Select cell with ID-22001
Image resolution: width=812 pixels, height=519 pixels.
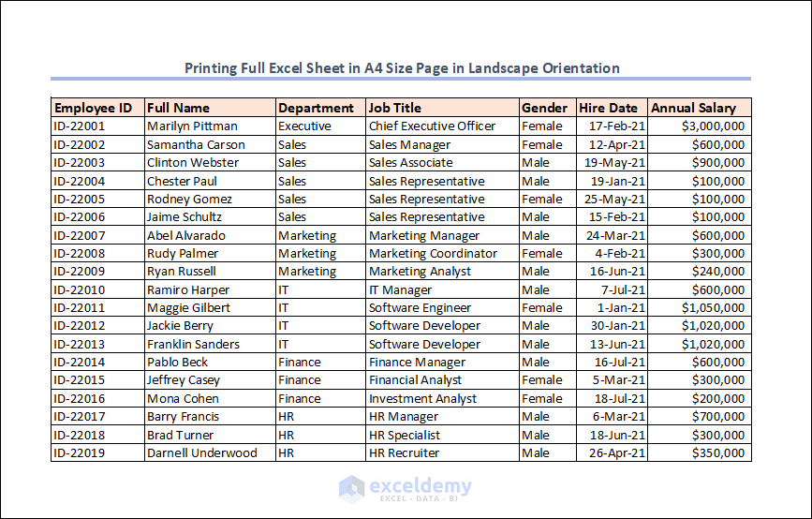click(98, 126)
